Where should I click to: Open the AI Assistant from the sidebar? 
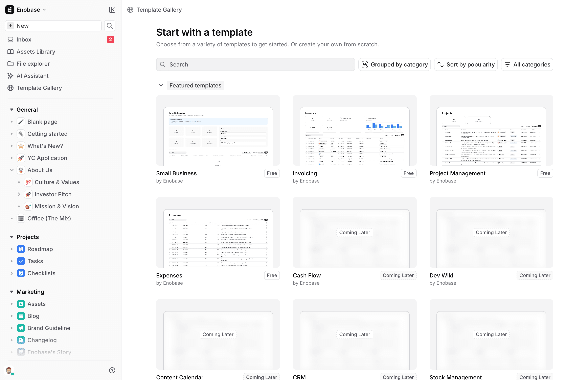[32, 76]
